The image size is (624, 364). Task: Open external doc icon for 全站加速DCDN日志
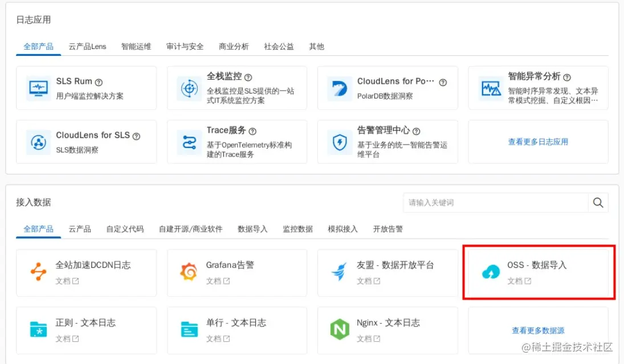pyautogui.click(x=75, y=281)
